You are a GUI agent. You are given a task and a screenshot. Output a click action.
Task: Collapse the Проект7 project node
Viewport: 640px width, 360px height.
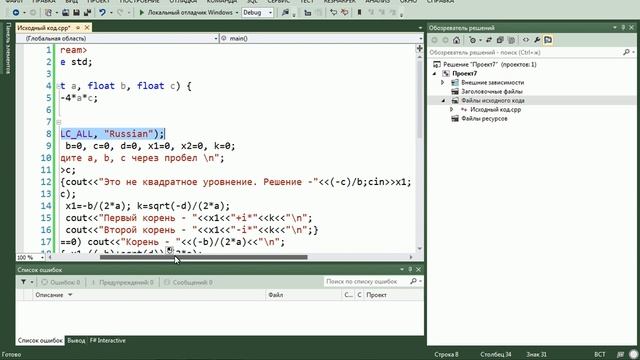pos(435,74)
